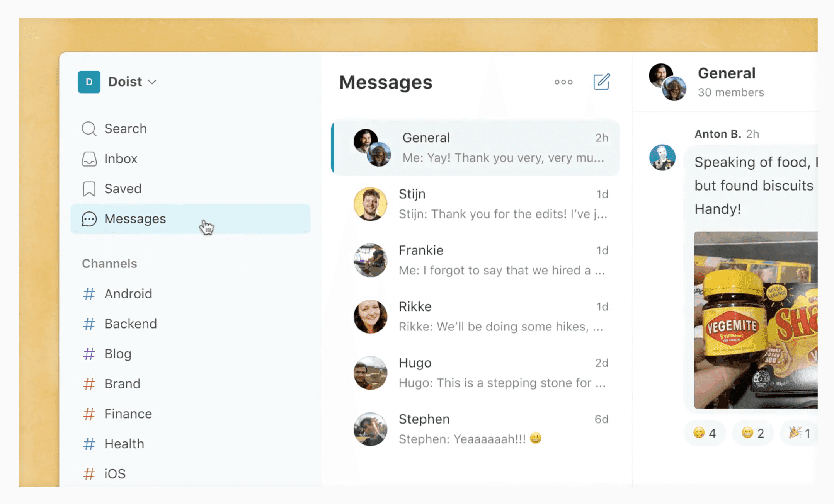
Task: Open the Vegemite photo attachment
Action: 756,320
